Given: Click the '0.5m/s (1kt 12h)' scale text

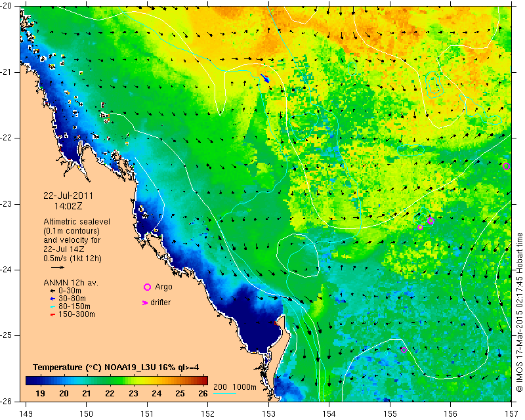Looking at the screenshot, I should tap(72, 259).
